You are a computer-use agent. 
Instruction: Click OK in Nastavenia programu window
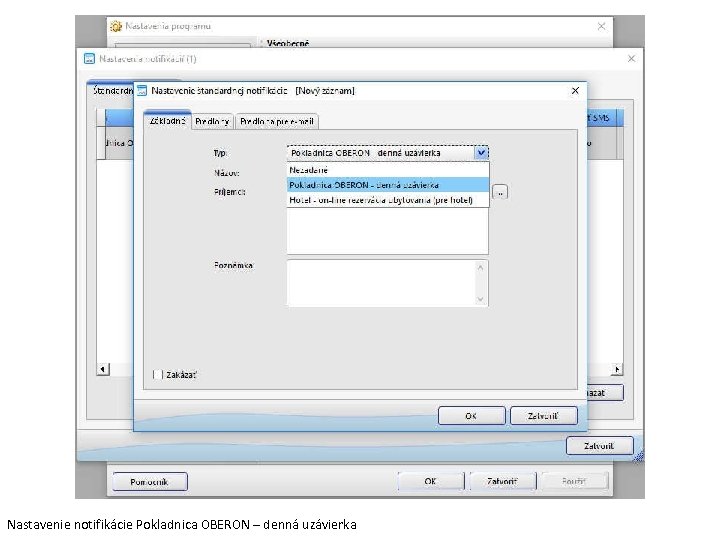(431, 481)
